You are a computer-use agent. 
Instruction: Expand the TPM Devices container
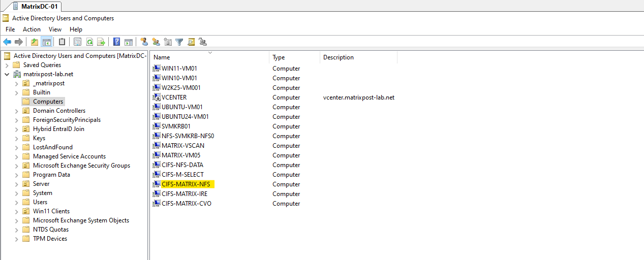pos(16,239)
